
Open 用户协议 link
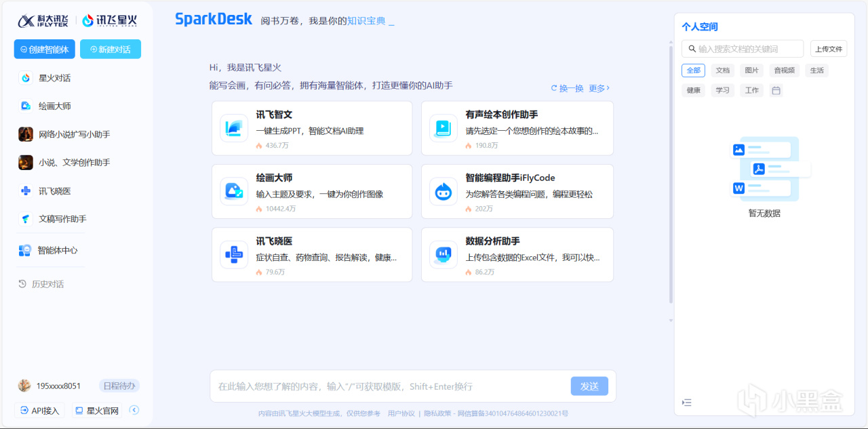pyautogui.click(x=401, y=413)
